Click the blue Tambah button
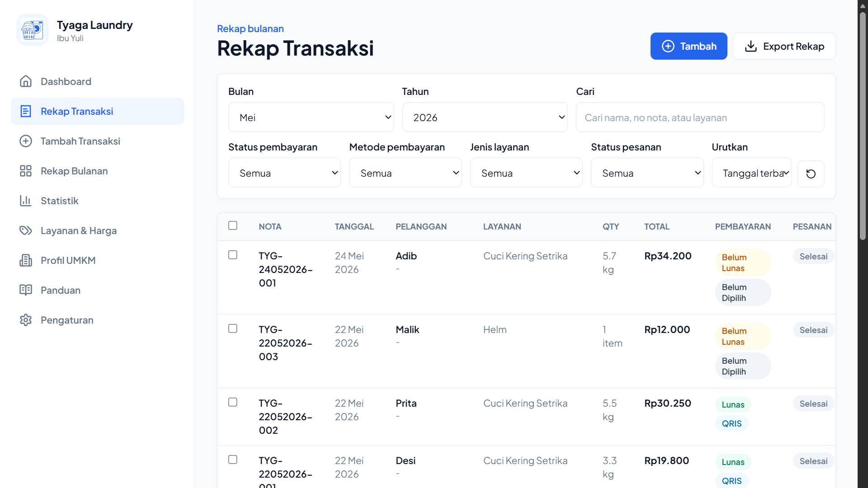The width and height of the screenshot is (868, 488). click(x=689, y=46)
